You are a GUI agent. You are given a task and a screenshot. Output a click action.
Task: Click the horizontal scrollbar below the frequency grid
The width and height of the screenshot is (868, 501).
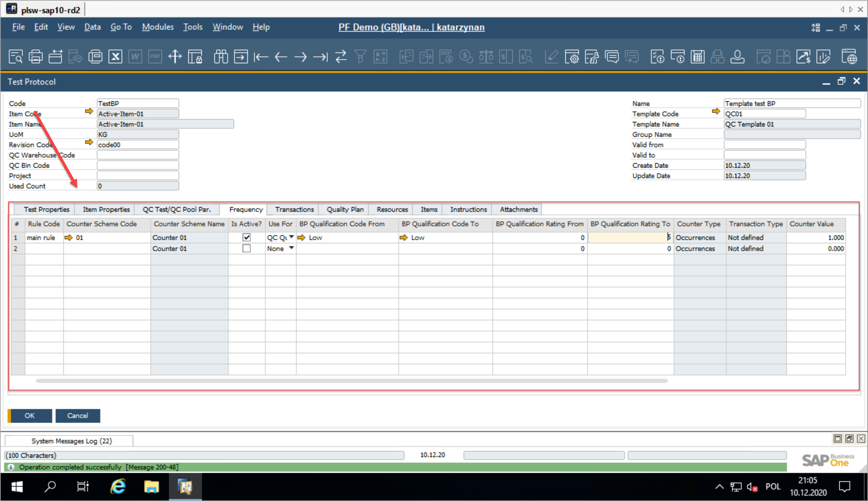351,381
